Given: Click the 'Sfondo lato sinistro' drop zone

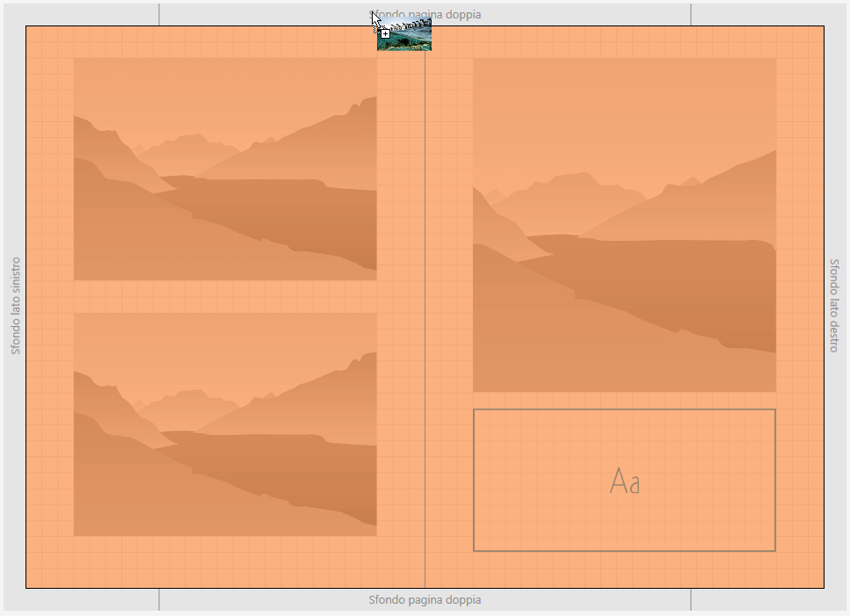Looking at the screenshot, I should click(15, 306).
